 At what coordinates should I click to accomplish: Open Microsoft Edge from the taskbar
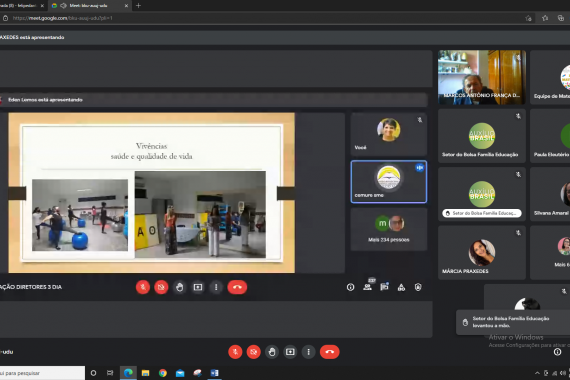tap(128, 373)
